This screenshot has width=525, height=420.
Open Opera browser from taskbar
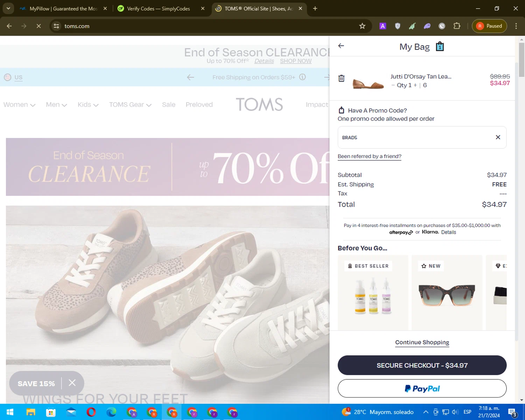pos(91,412)
